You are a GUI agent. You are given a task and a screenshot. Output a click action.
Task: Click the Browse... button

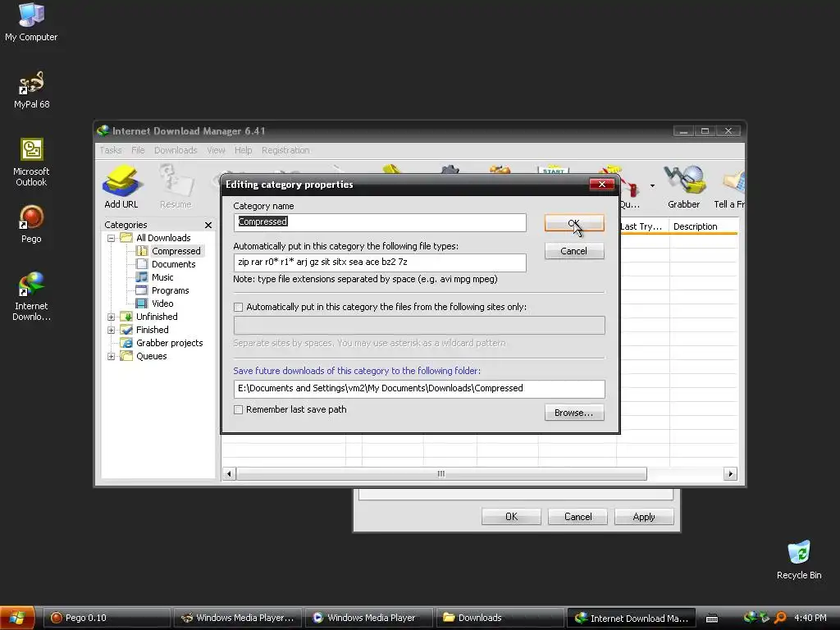[x=574, y=413]
